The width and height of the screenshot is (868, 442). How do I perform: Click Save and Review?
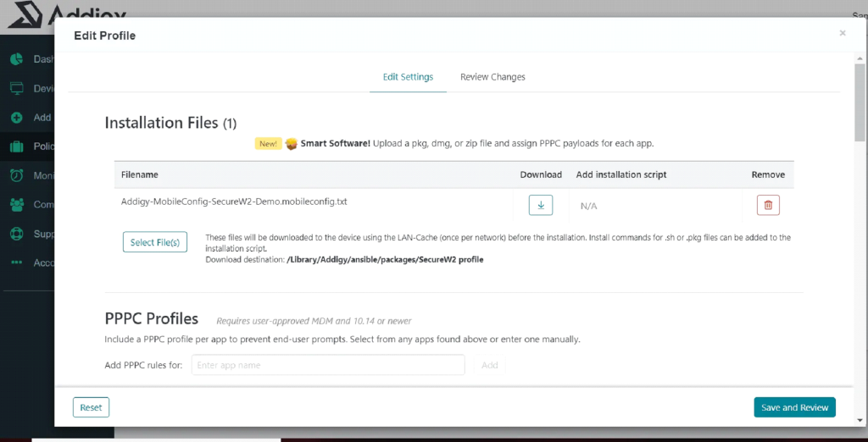point(794,407)
